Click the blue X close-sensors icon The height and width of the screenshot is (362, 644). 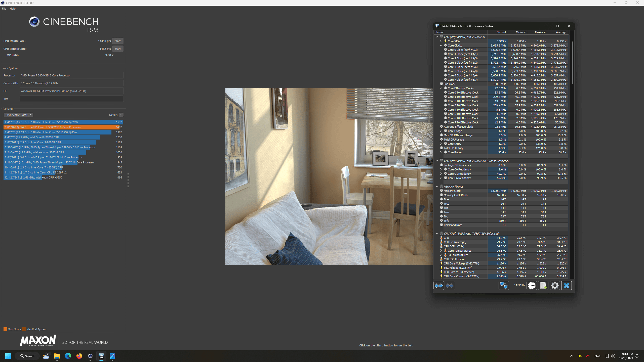pyautogui.click(x=567, y=286)
